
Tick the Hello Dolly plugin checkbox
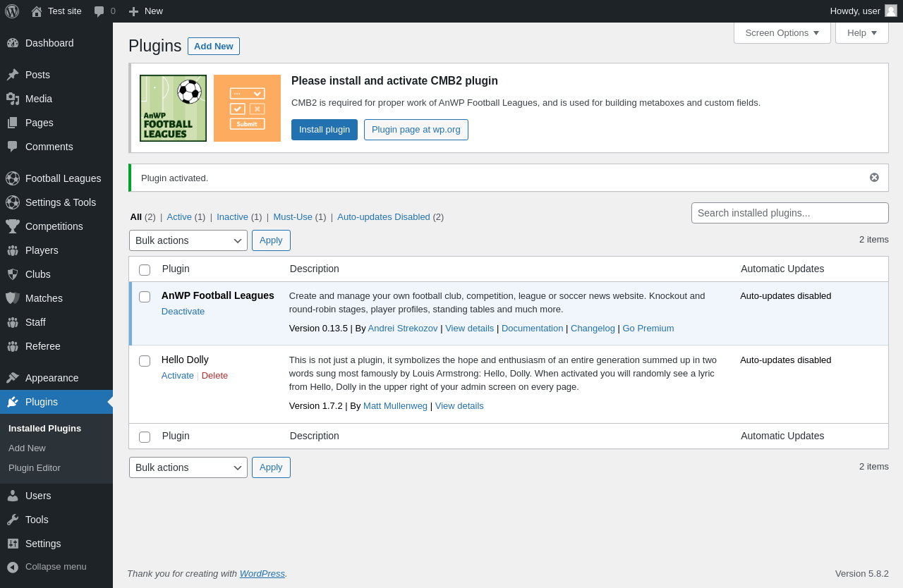[145, 361]
